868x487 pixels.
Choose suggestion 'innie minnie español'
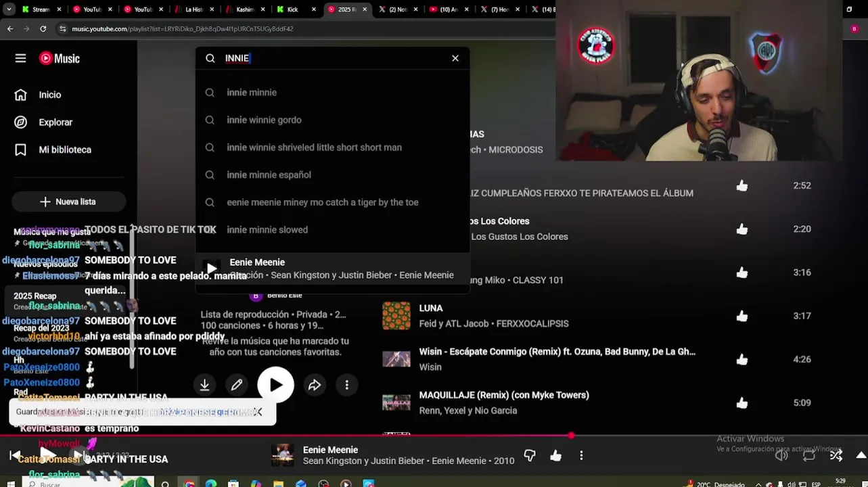[332, 175]
